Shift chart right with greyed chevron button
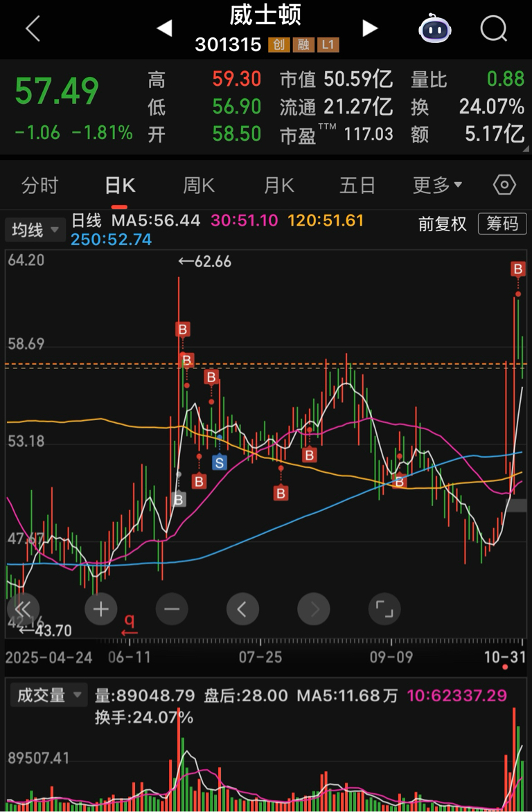Image resolution: width=532 pixels, height=812 pixels. (x=313, y=609)
